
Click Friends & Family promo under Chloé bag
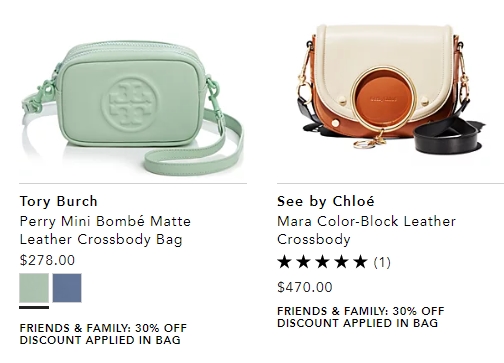point(361,317)
